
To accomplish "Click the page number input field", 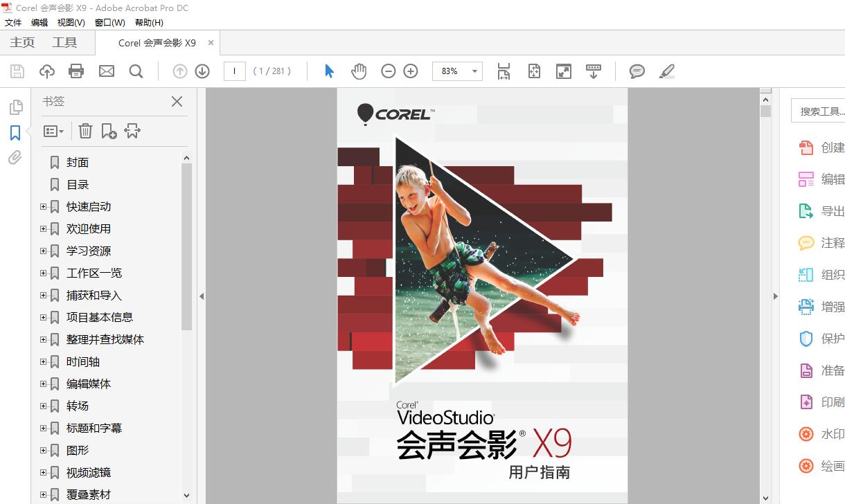I will click(234, 71).
